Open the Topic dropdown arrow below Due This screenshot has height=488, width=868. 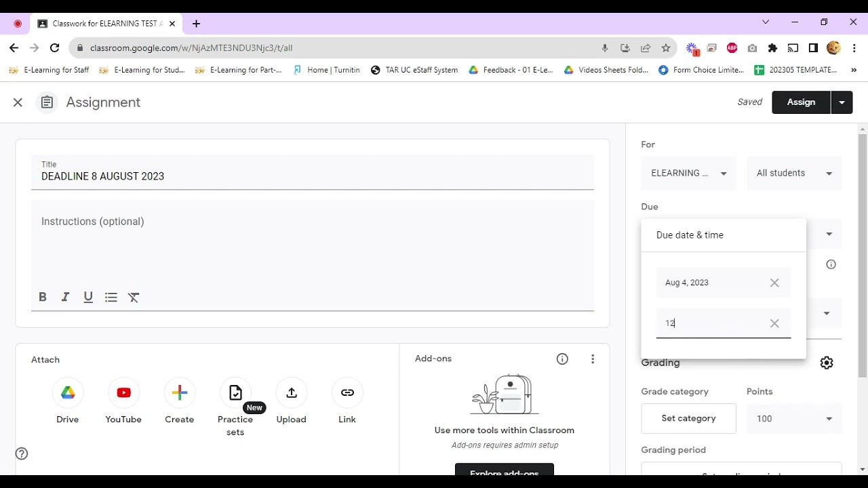tap(827, 313)
